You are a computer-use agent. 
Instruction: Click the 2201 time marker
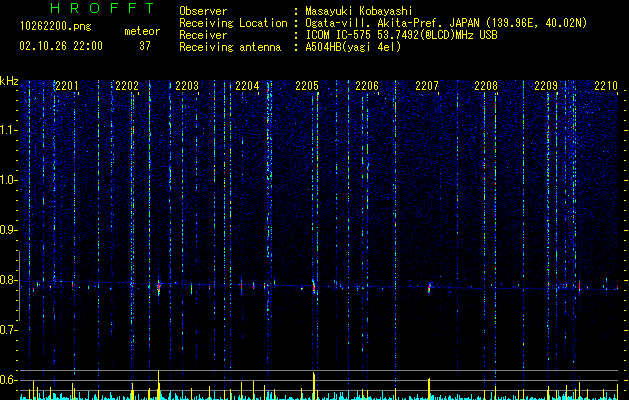click(x=67, y=86)
